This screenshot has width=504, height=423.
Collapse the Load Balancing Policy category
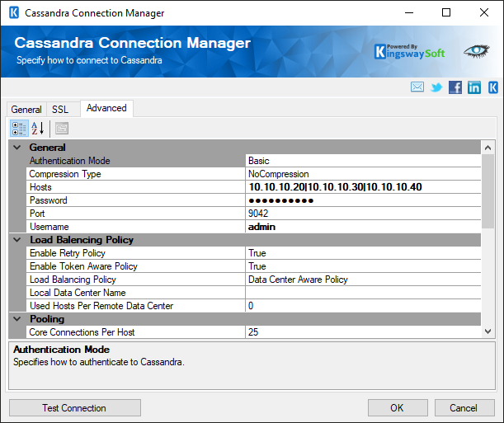point(17,240)
